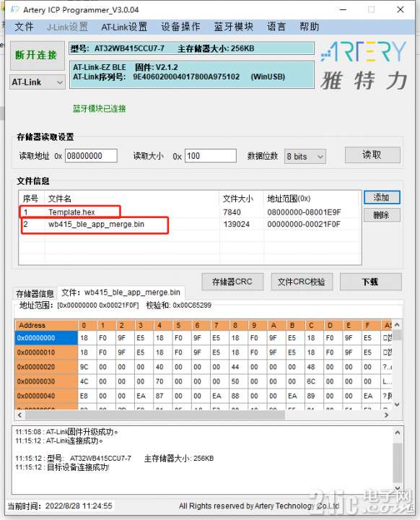Click the hex table scroll up arrow
The image size is (420, 520).
397,325
